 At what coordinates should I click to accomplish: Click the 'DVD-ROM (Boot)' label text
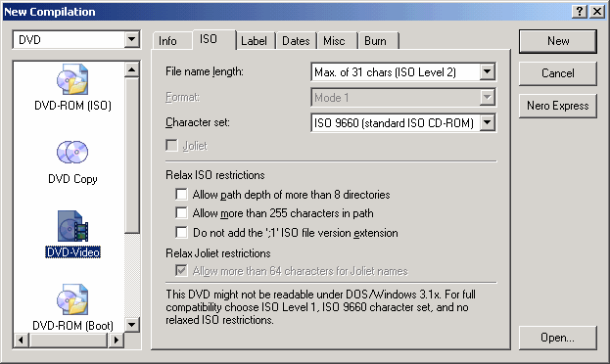coord(72,326)
